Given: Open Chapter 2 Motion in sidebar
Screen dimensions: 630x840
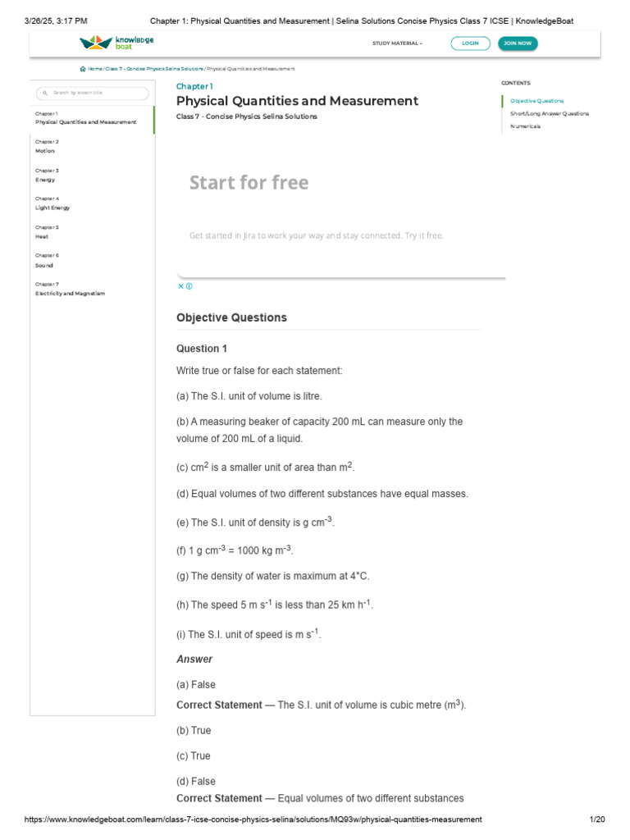Looking at the screenshot, I should [46, 147].
